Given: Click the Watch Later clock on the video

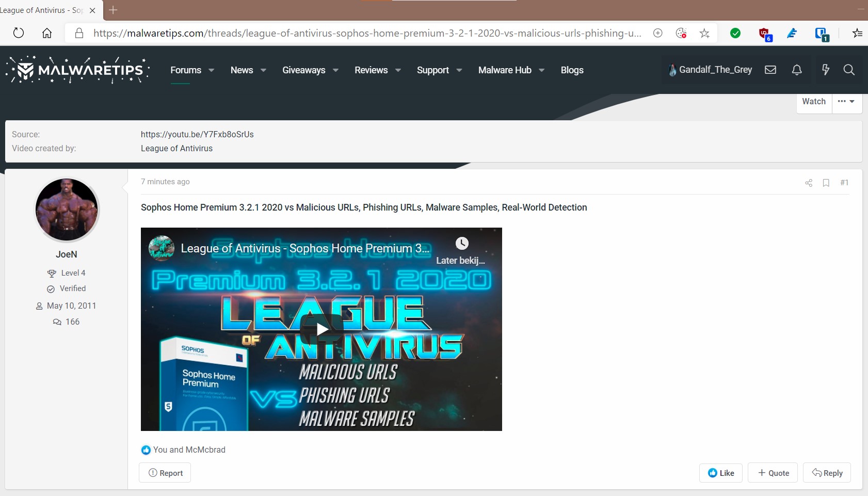Looking at the screenshot, I should point(462,243).
